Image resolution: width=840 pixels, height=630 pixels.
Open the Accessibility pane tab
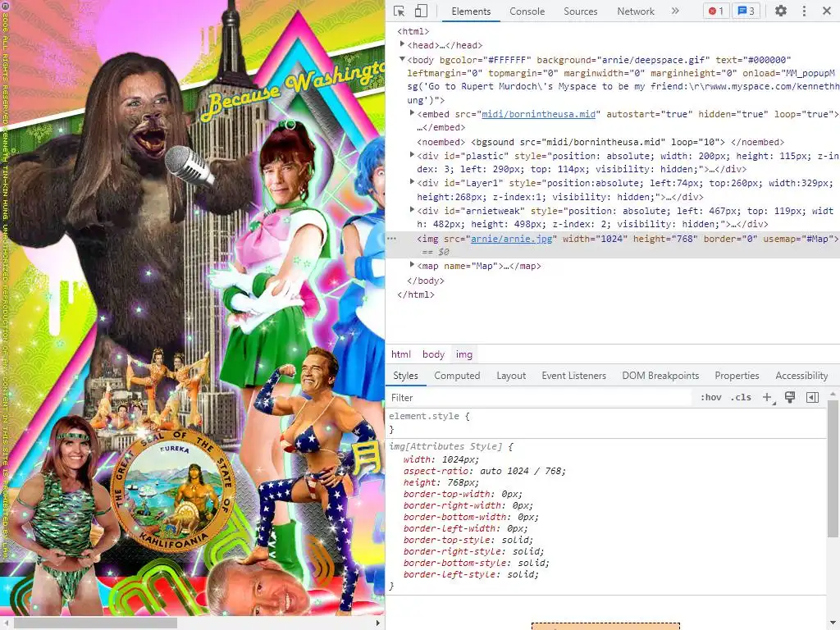[801, 376]
